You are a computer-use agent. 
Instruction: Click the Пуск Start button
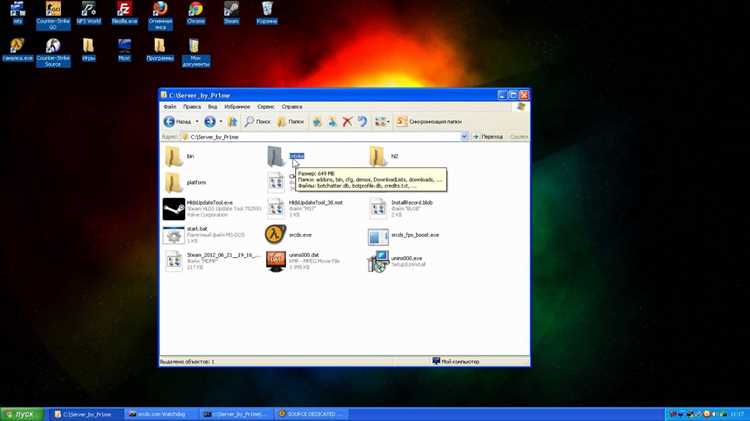point(22,414)
